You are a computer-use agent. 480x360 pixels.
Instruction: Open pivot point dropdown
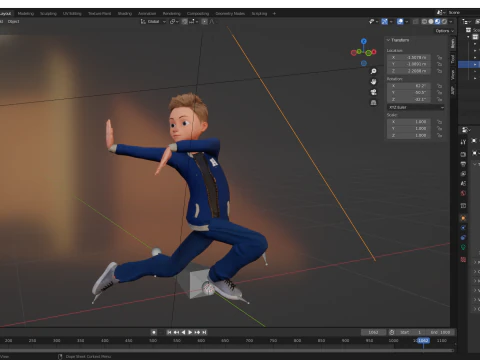(x=174, y=22)
